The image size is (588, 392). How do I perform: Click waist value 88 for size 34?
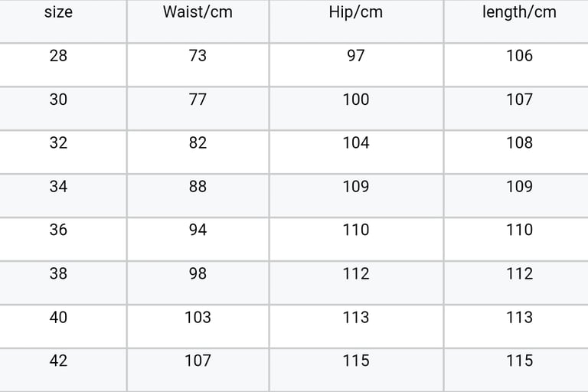198,187
